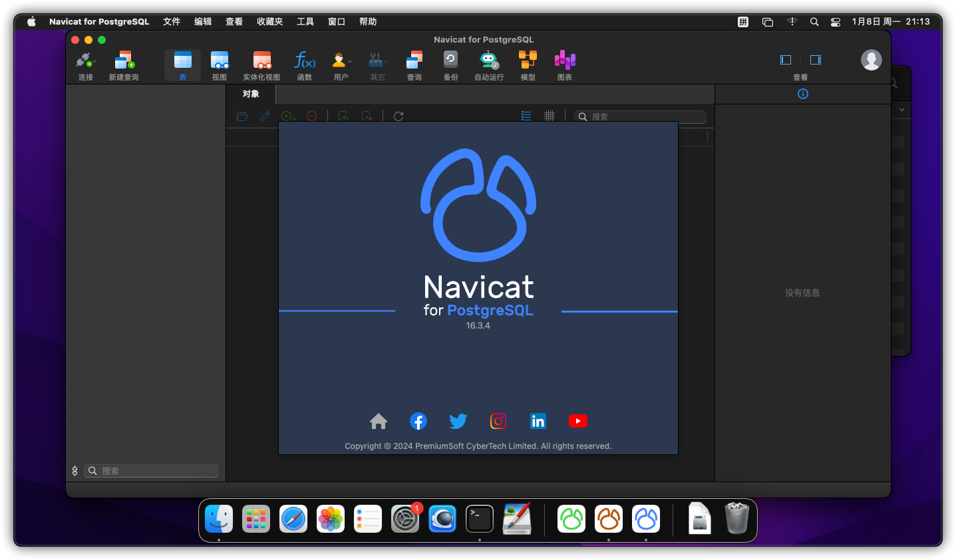Screen dimensions: 956x560
Task: Open the 查看 (View) menu in the menu bar
Action: click(x=234, y=21)
